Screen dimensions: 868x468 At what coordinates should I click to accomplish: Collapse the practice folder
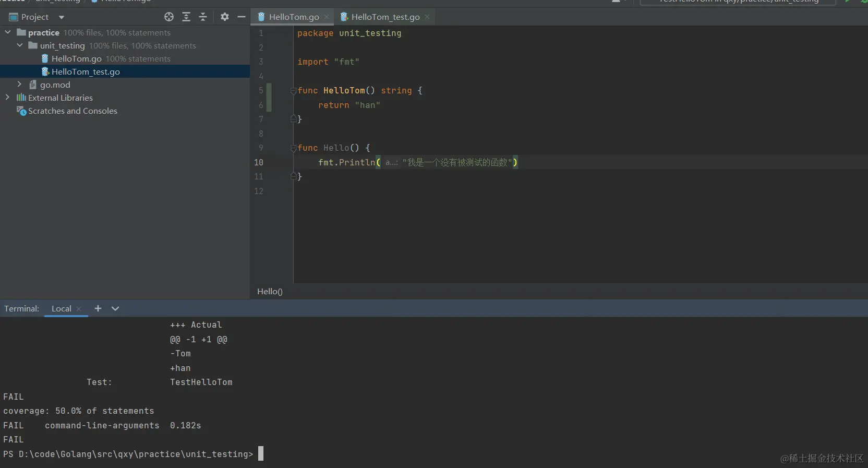(8, 32)
